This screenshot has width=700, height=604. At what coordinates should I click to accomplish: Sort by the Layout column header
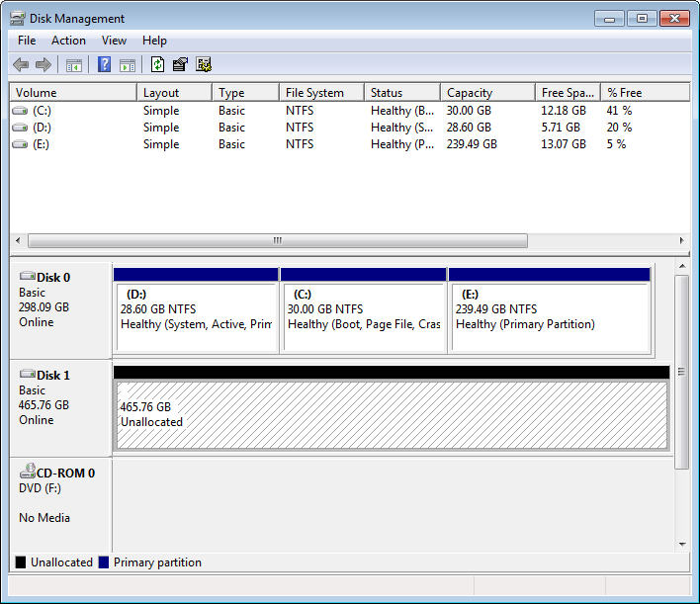174,92
